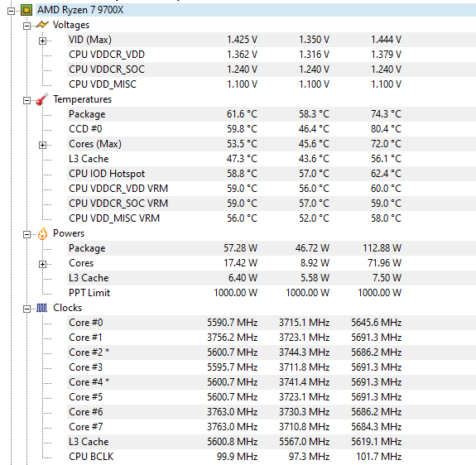The height and width of the screenshot is (465, 476).
Task: Select the Powers label
Action: (69, 233)
